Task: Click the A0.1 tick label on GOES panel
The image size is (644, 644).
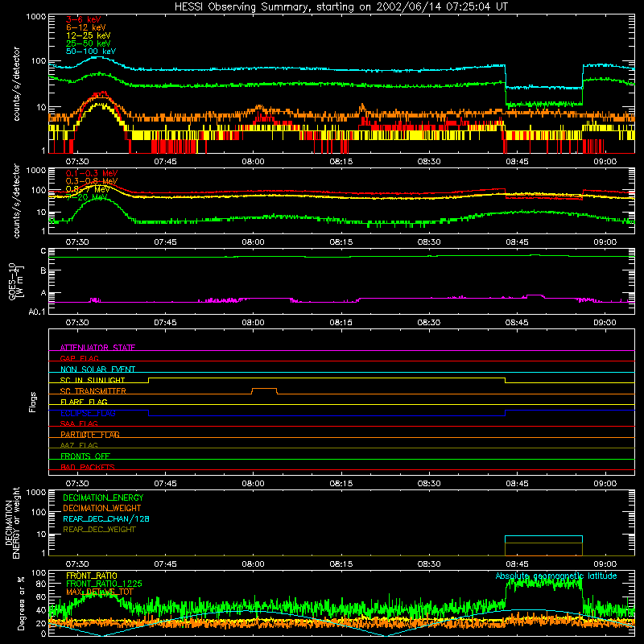Action: tap(37, 312)
